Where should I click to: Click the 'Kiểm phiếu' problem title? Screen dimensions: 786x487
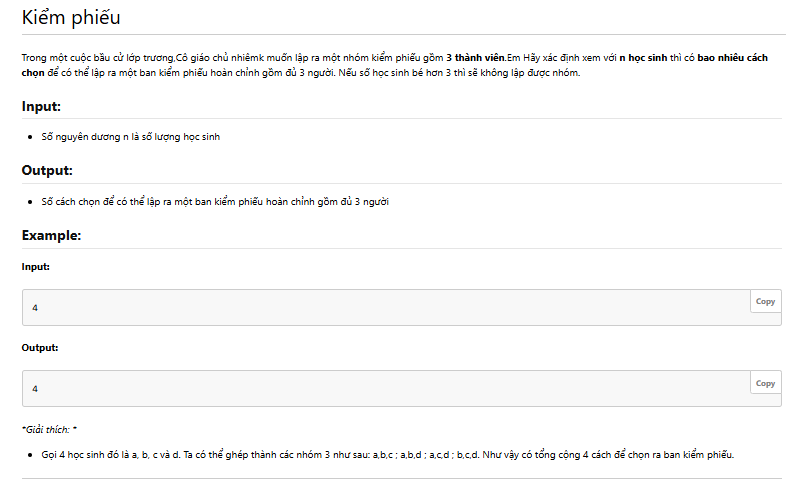[x=71, y=18]
